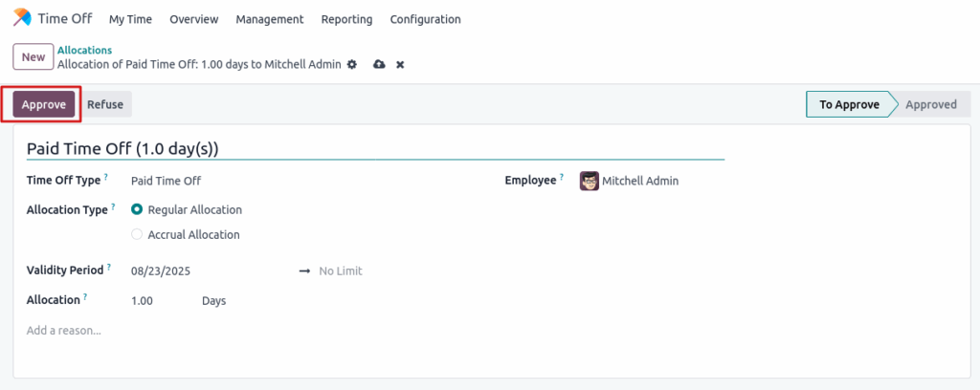Open the Configuration menu
The image size is (980, 390).
click(x=425, y=19)
